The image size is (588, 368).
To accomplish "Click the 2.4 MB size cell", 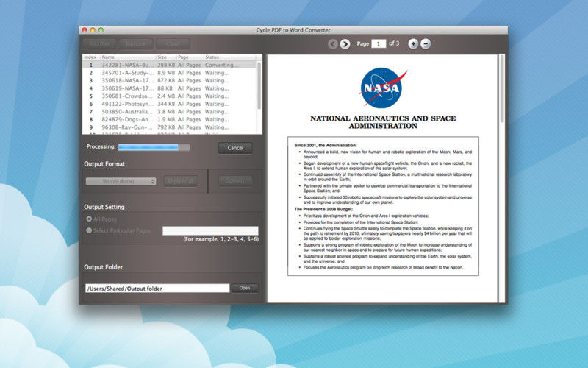I will tap(166, 96).
